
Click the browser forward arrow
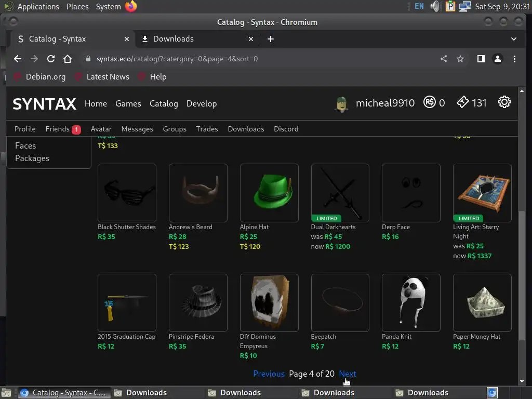(34, 59)
